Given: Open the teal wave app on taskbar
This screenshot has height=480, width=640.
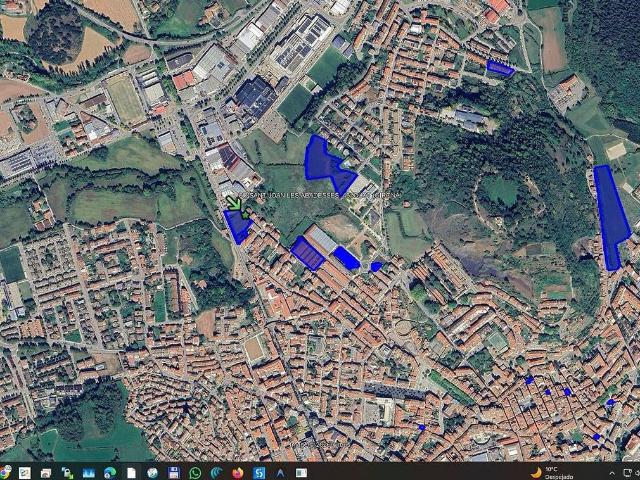Looking at the screenshot, I should click(x=216, y=473).
